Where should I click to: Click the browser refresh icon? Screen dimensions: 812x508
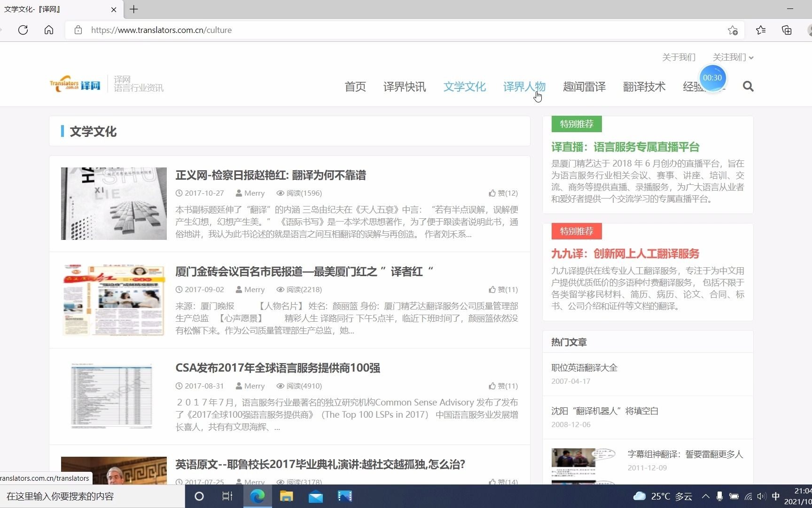tap(23, 30)
